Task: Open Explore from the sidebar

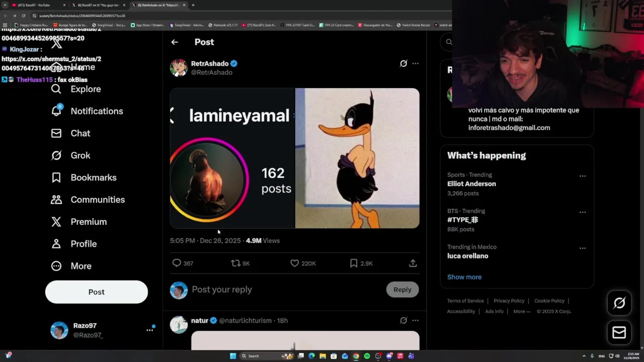Action: (x=76, y=89)
